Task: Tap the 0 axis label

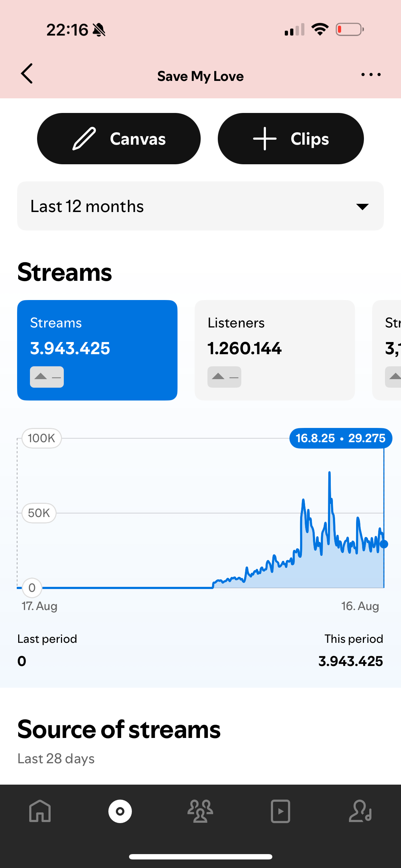Action: (x=32, y=588)
